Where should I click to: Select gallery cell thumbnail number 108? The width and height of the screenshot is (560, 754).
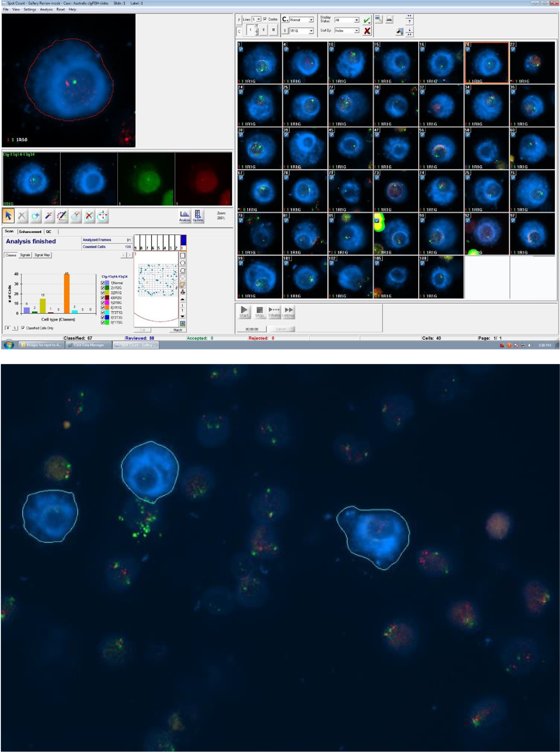click(441, 277)
